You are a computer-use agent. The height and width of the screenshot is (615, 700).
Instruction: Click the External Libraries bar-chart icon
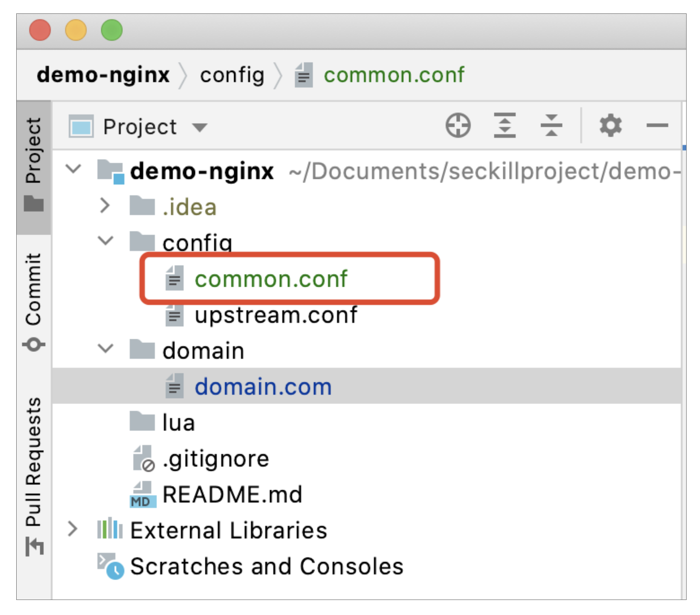coord(110,530)
